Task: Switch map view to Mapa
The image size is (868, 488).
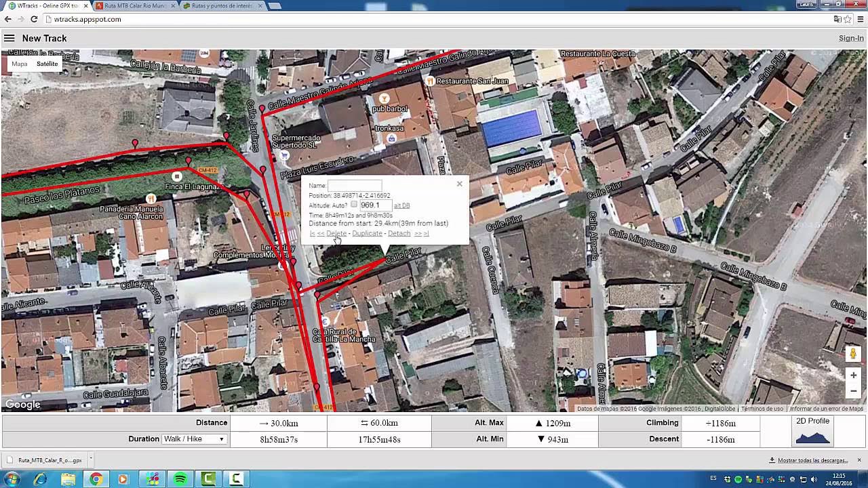Action: (x=19, y=63)
